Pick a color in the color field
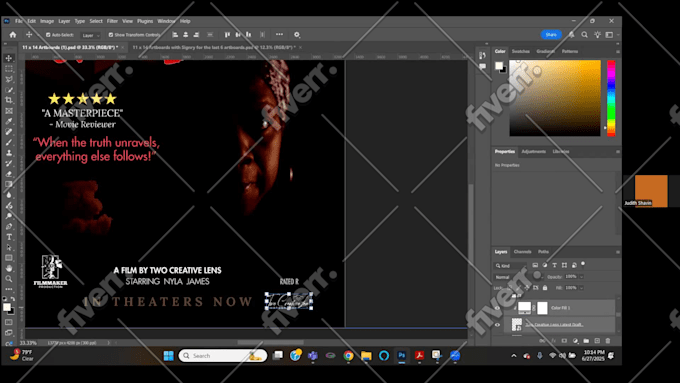Image resolution: width=680 pixels, height=383 pixels. tap(555, 98)
